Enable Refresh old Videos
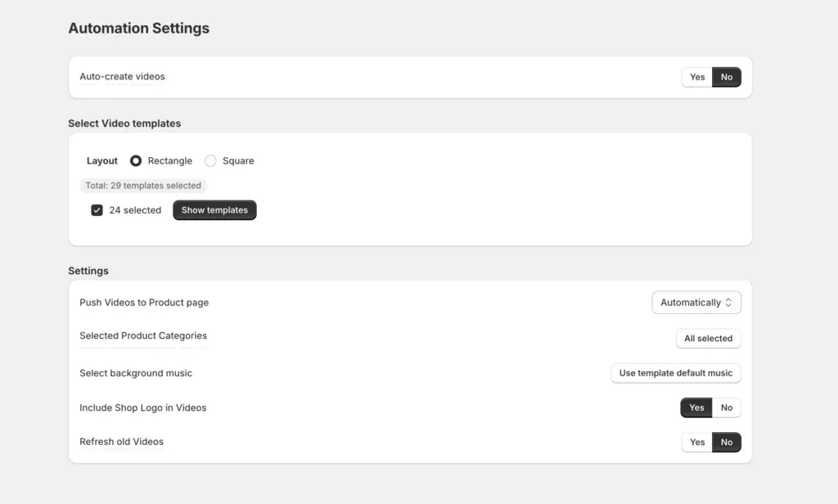Image resolution: width=838 pixels, height=504 pixels. [696, 441]
